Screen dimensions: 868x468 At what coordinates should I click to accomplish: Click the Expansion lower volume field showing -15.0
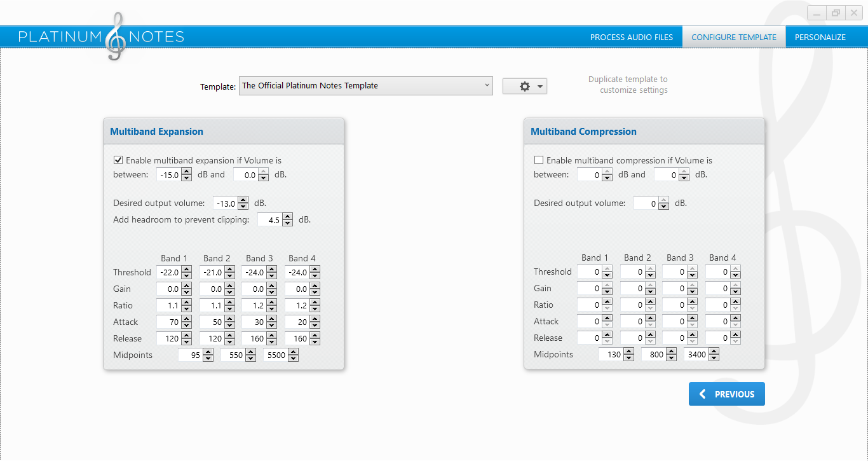click(168, 175)
